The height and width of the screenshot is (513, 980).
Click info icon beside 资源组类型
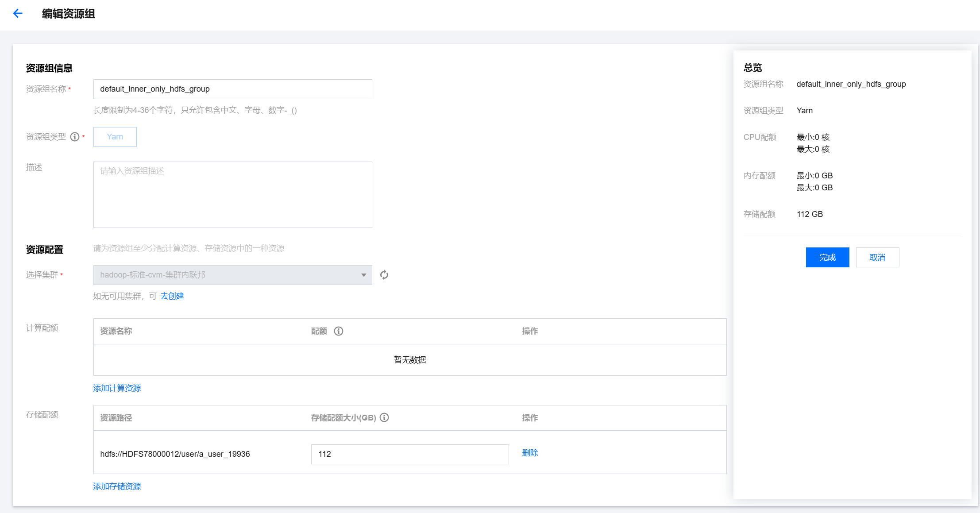pyautogui.click(x=75, y=137)
